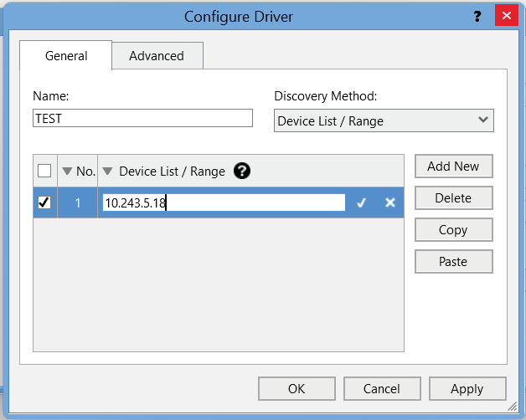526x420 pixels.
Task: Click the title bar help question mark
Action: point(477,16)
